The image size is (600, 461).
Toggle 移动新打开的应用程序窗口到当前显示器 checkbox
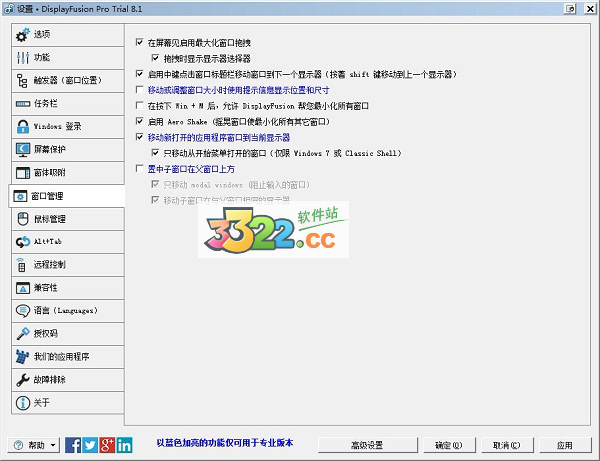[x=140, y=137]
